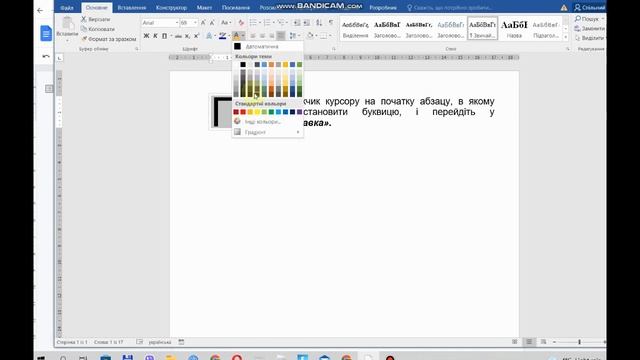The height and width of the screenshot is (360, 640).
Task: Click the warning triangle icon in title bar
Action: tap(564, 8)
